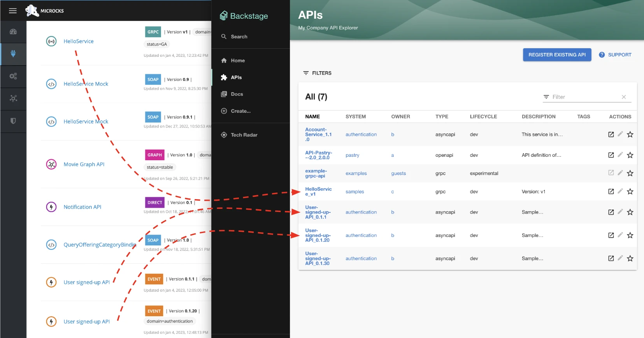
Task: Edit the HelloService_v1 row pencil icon
Action: click(620, 191)
